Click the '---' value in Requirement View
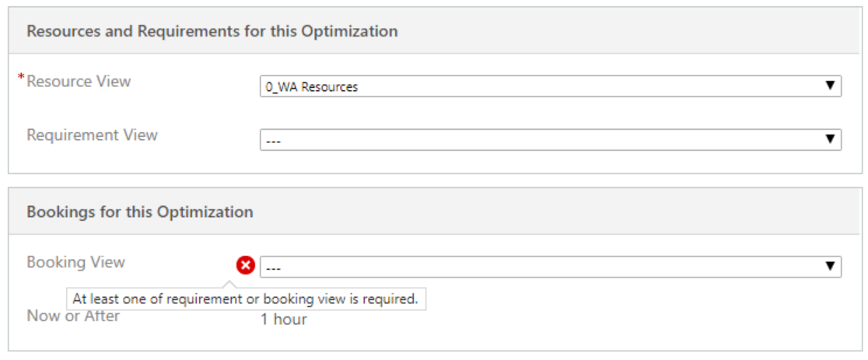 pos(273,141)
